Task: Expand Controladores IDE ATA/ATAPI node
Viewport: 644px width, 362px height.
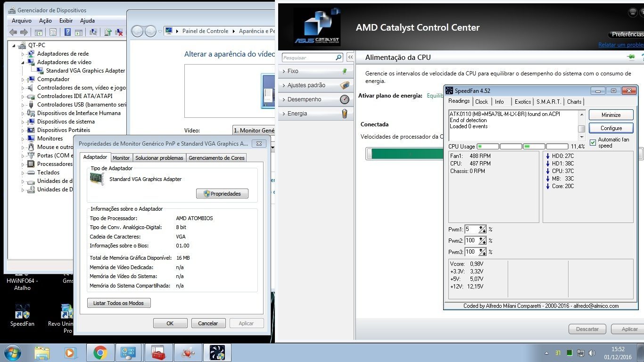Action: point(22,96)
